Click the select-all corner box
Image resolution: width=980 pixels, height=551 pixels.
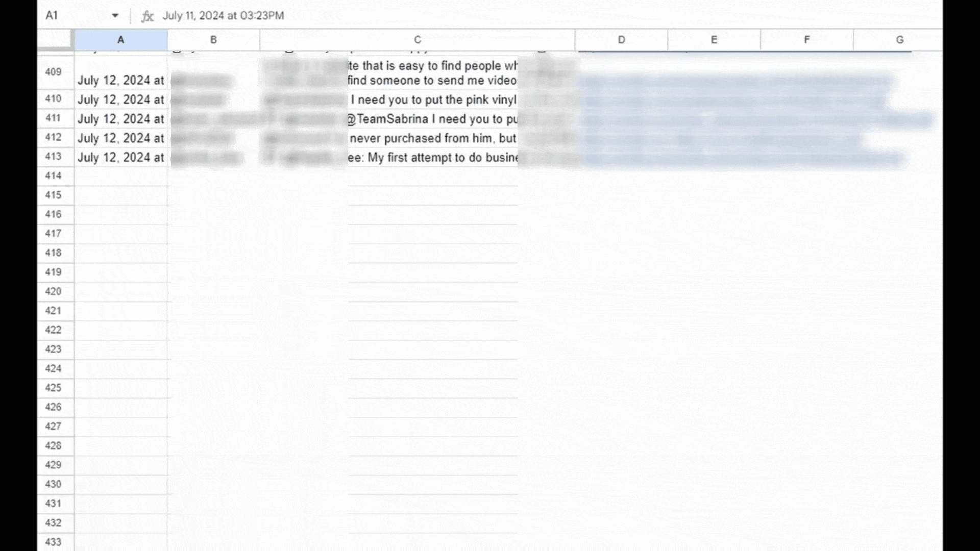click(55, 40)
